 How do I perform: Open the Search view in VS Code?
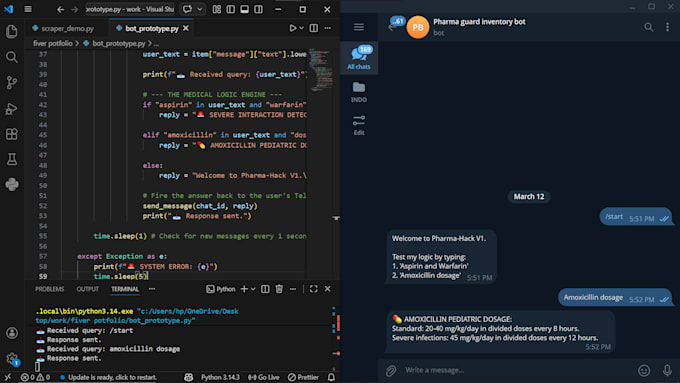tap(12, 57)
